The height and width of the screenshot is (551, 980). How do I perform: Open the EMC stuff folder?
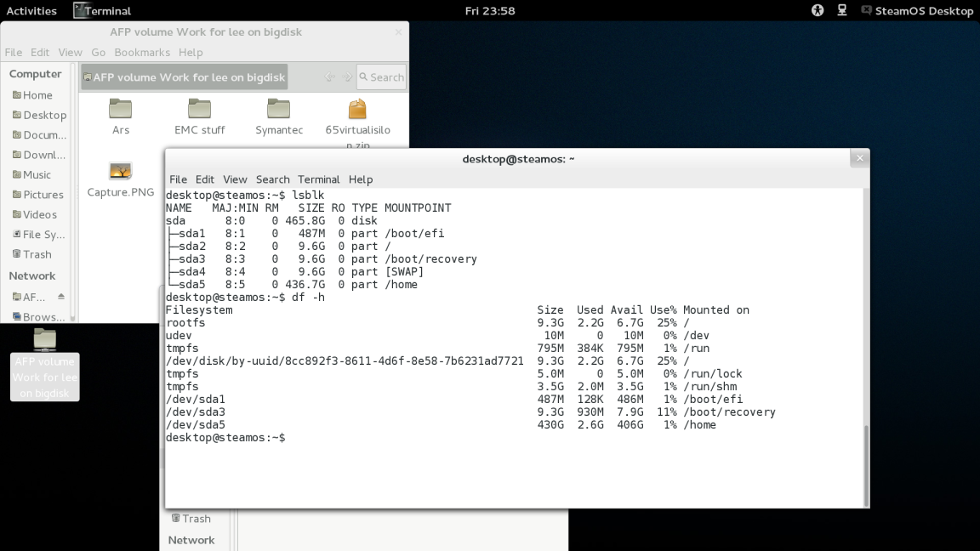click(x=199, y=111)
